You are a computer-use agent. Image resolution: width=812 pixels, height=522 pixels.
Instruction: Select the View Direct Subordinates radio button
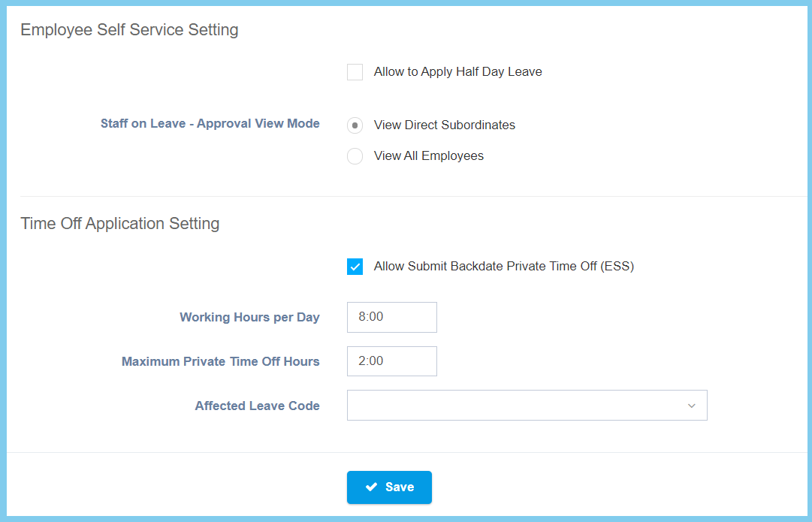tap(355, 125)
